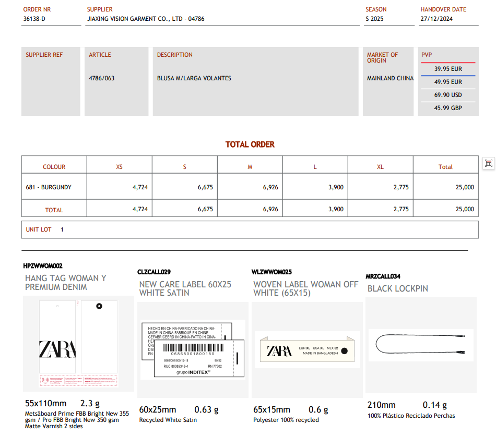The image size is (496, 448).
Task: Click the 39.95 EUR price
Action: (x=448, y=69)
